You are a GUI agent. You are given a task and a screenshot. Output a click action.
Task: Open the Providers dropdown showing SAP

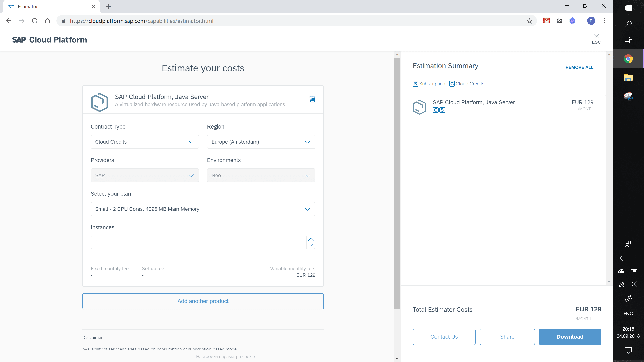(x=145, y=175)
